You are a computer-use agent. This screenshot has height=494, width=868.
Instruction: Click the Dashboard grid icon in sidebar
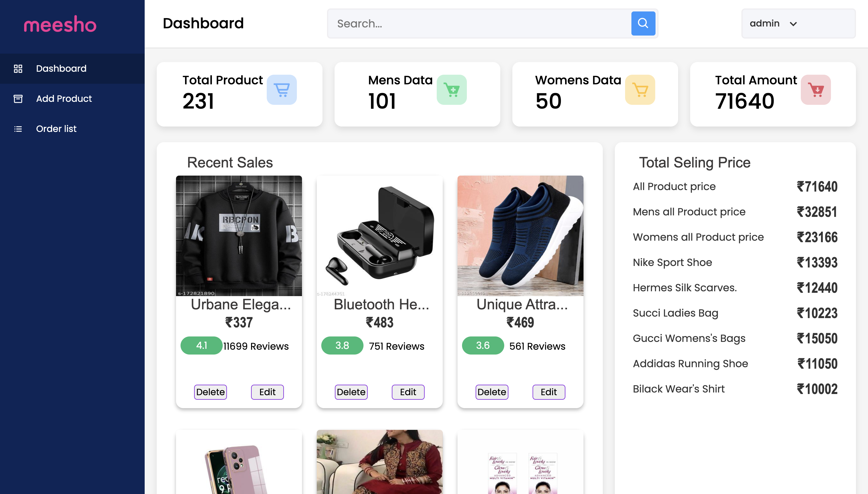coord(18,69)
